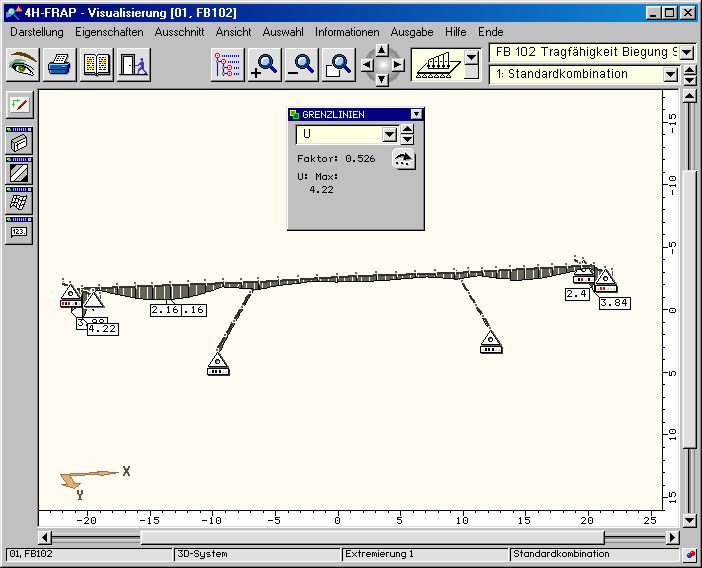Click the zoom in magnifier icon
This screenshot has height=568, width=702.
tap(265, 65)
